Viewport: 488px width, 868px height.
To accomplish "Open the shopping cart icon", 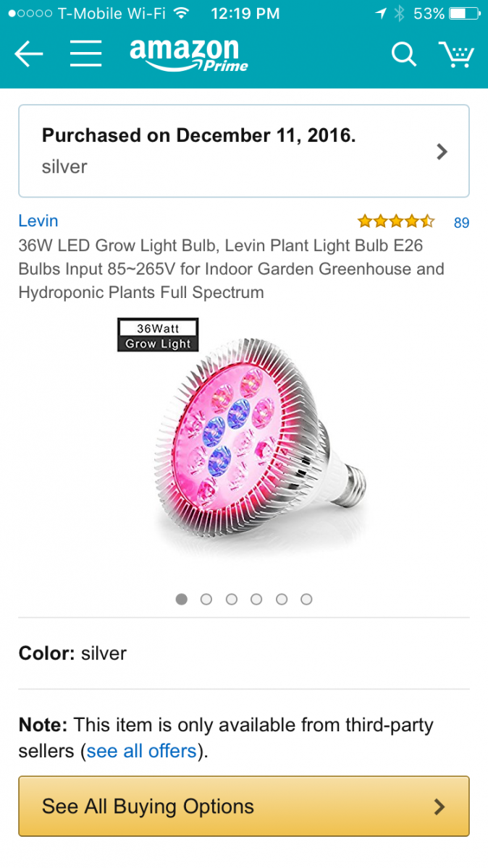I will pyautogui.click(x=456, y=54).
